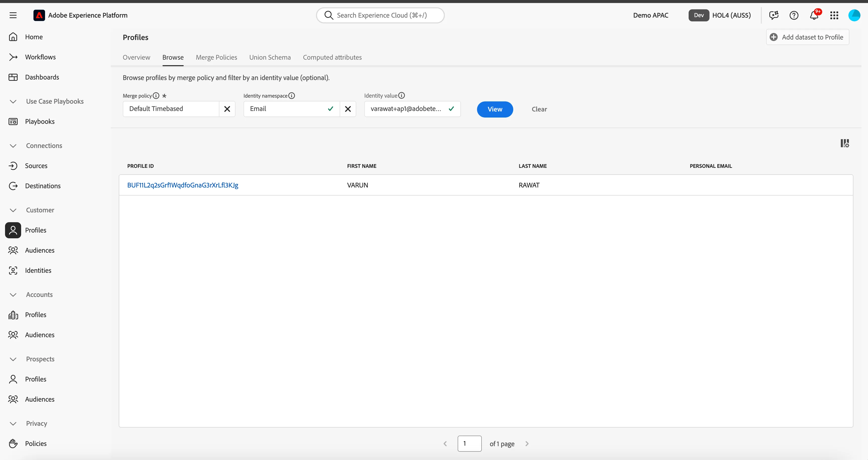Open the Identity namespace dropdown
The height and width of the screenshot is (460, 868).
(291, 109)
